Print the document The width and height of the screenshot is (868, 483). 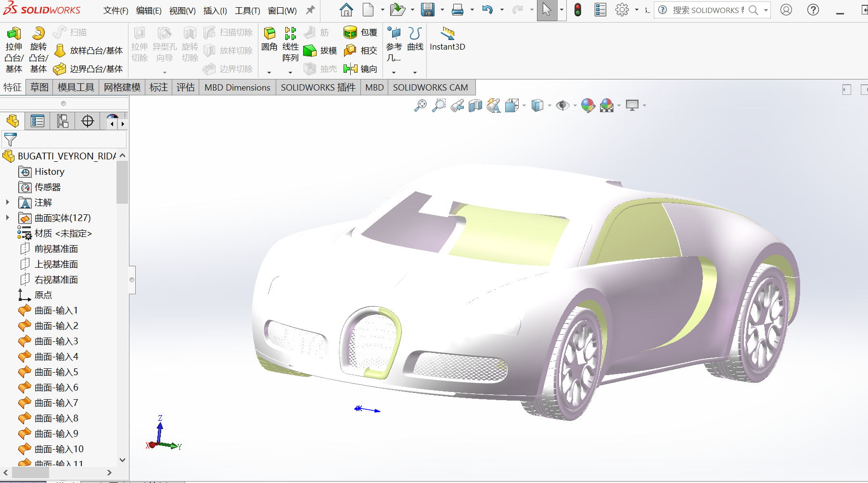pos(458,10)
